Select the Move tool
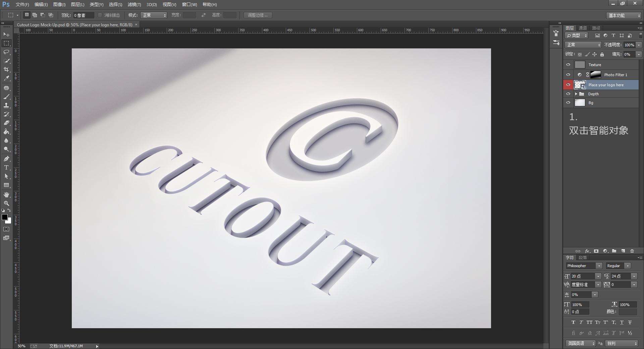 coord(6,35)
